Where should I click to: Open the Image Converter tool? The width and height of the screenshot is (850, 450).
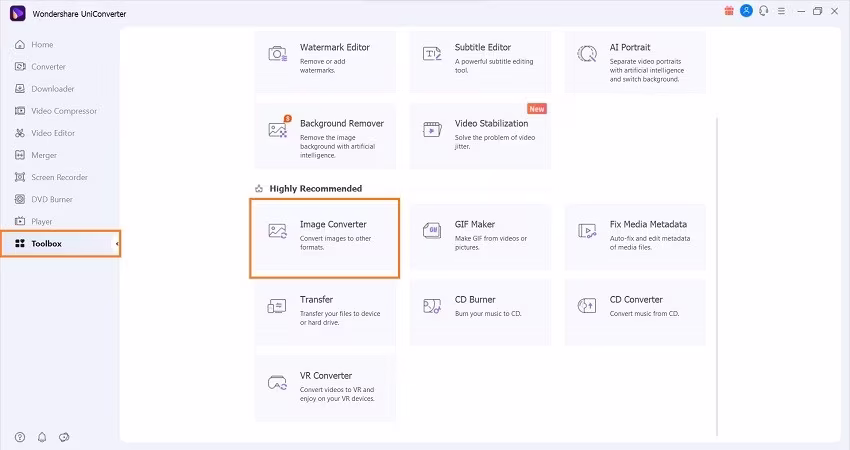325,237
